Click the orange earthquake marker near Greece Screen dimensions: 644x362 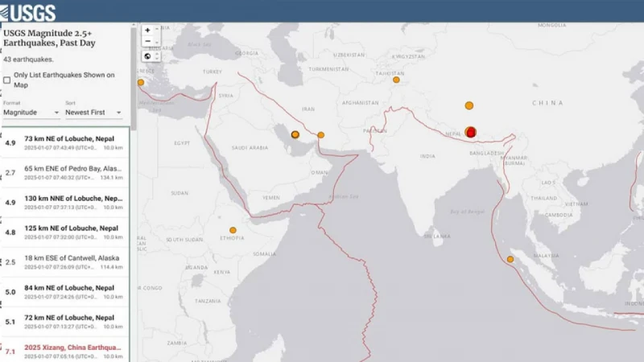[x=141, y=82]
